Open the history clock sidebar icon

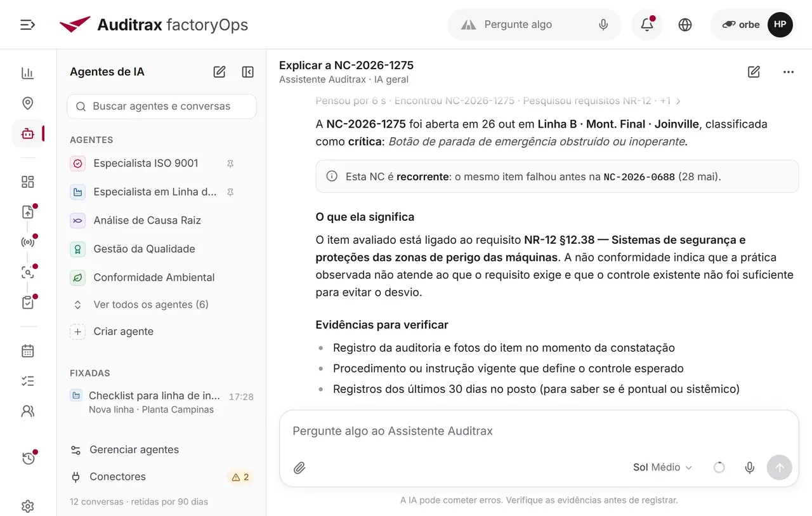click(x=27, y=458)
